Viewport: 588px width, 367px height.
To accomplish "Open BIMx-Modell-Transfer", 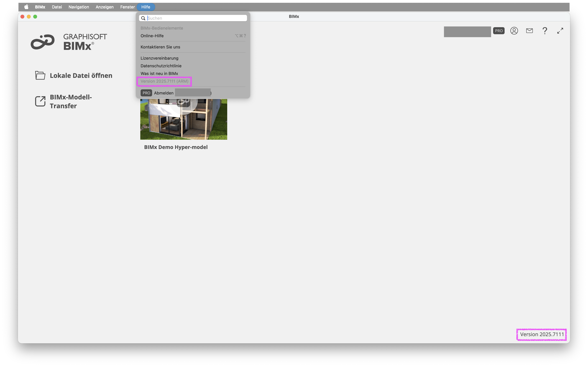I will [71, 102].
